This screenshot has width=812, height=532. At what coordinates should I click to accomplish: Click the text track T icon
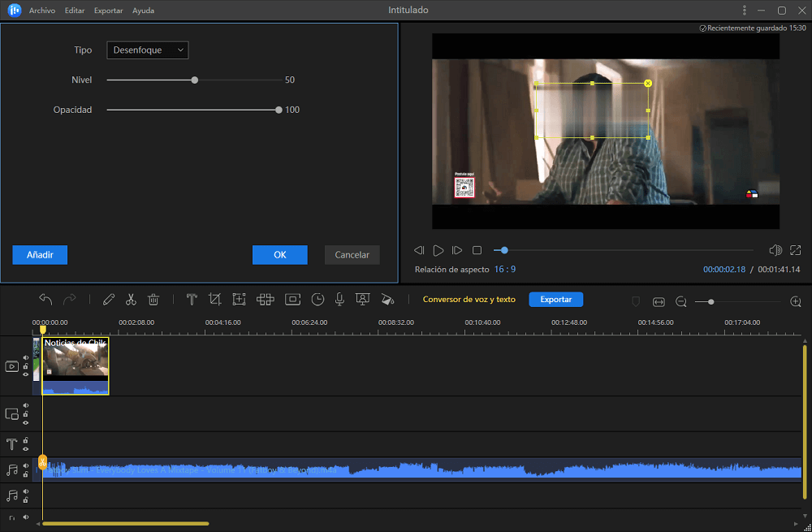click(12, 444)
